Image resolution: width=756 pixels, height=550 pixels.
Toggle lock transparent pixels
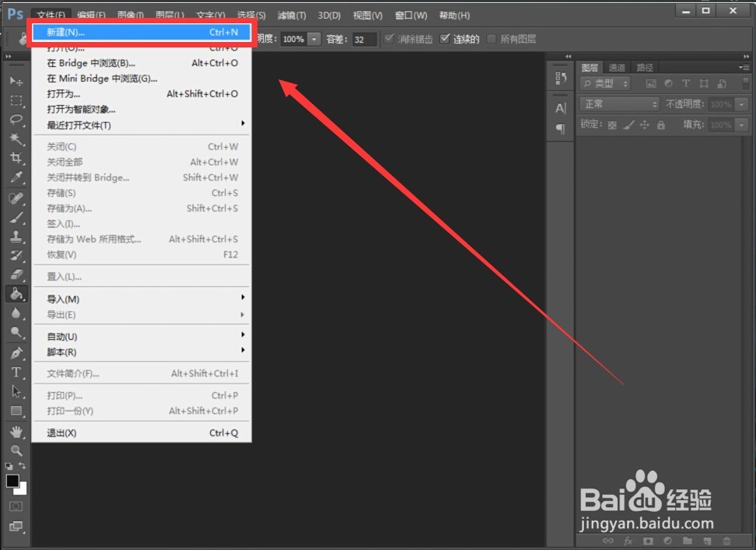pyautogui.click(x=612, y=125)
